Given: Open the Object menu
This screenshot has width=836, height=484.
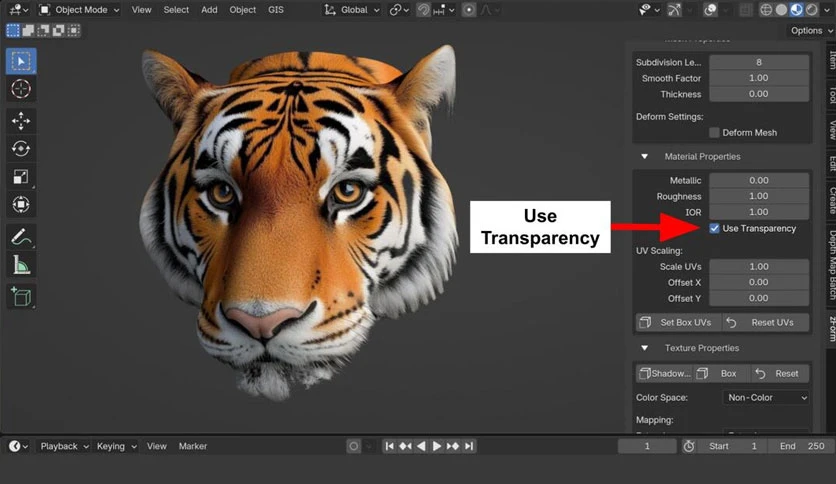Looking at the screenshot, I should coord(243,10).
